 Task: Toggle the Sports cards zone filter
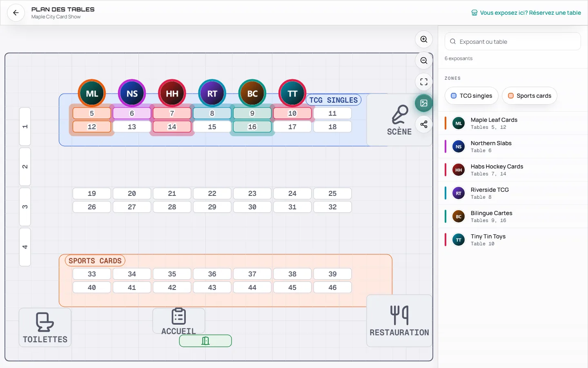[530, 96]
